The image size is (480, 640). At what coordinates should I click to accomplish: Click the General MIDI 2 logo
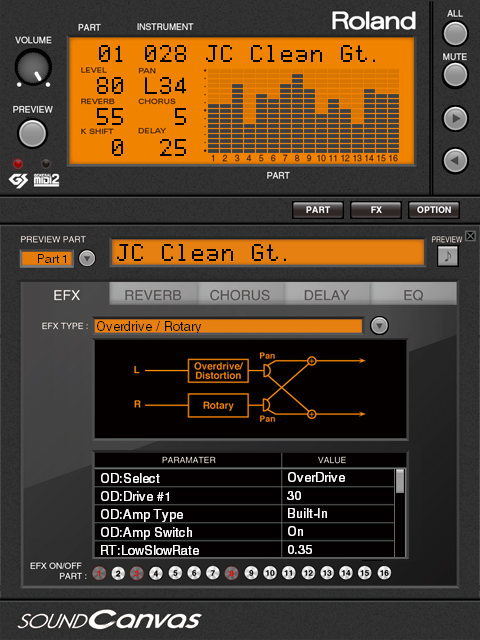click(46, 180)
